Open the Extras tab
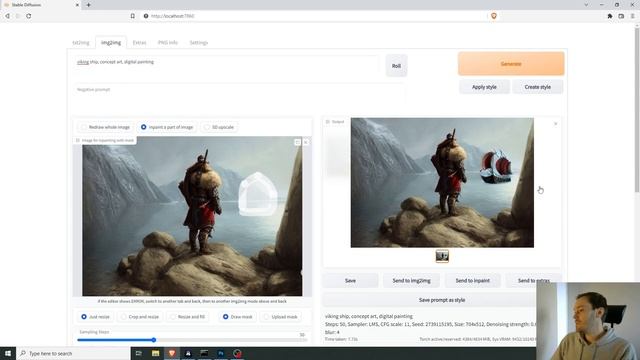This screenshot has height=360, width=640. pyautogui.click(x=139, y=42)
